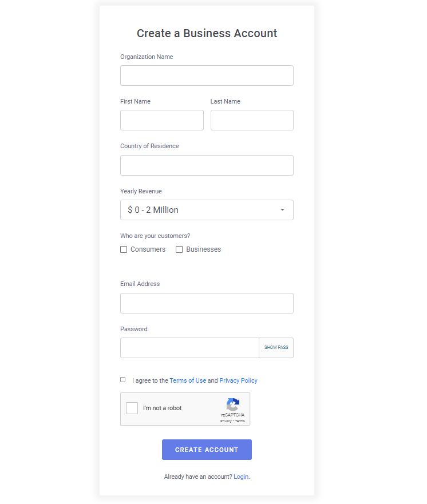Tick the I'm not a robot checkbox
427x504 pixels.
coord(132,408)
